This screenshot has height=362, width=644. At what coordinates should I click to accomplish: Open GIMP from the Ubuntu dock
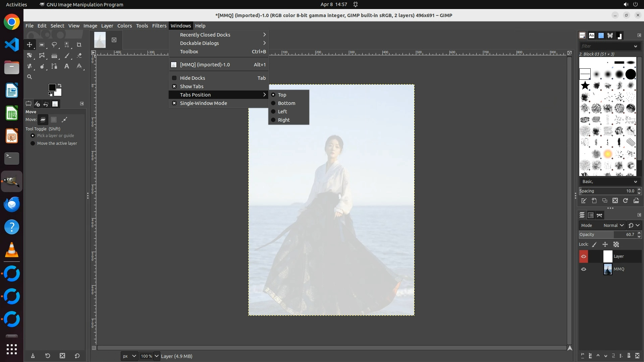(x=12, y=181)
